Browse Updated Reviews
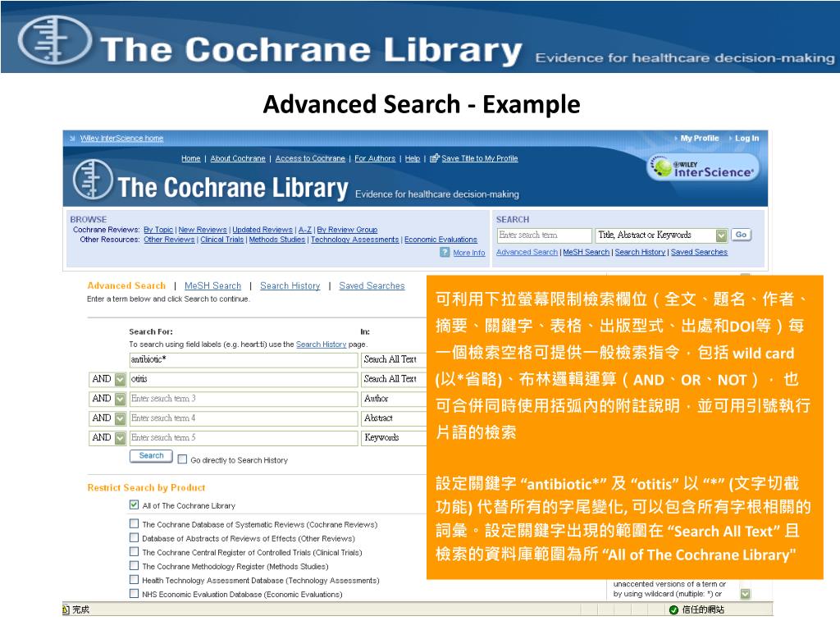The image size is (840, 630). coord(262,230)
